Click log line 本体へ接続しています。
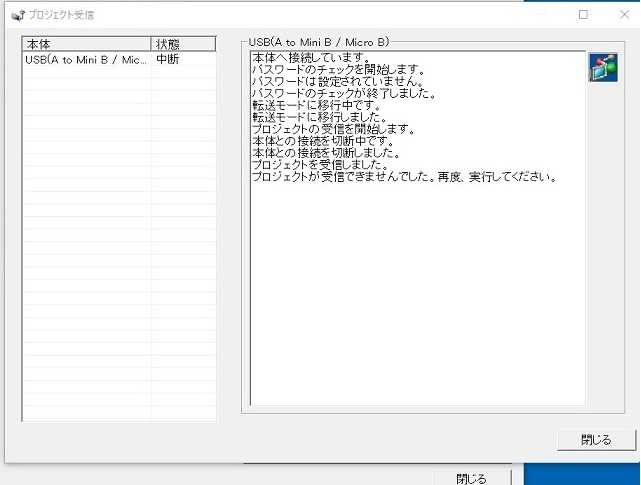The width and height of the screenshot is (641, 485). pos(312,57)
